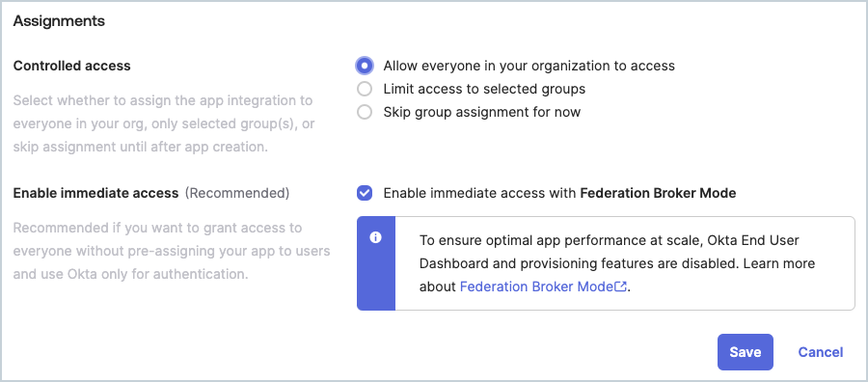Choose the Limit access to selected groups radio
868x382 pixels.
click(x=365, y=89)
